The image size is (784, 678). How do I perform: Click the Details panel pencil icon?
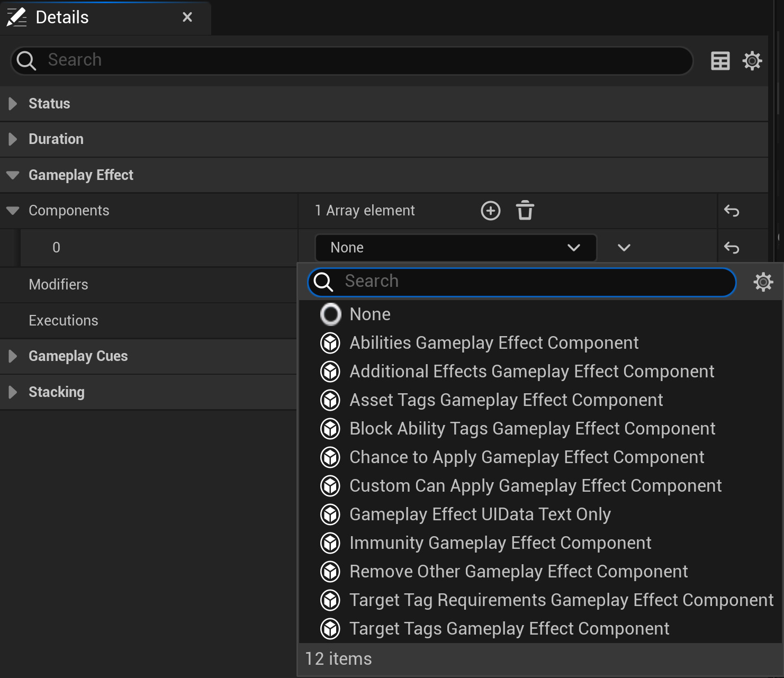point(16,17)
